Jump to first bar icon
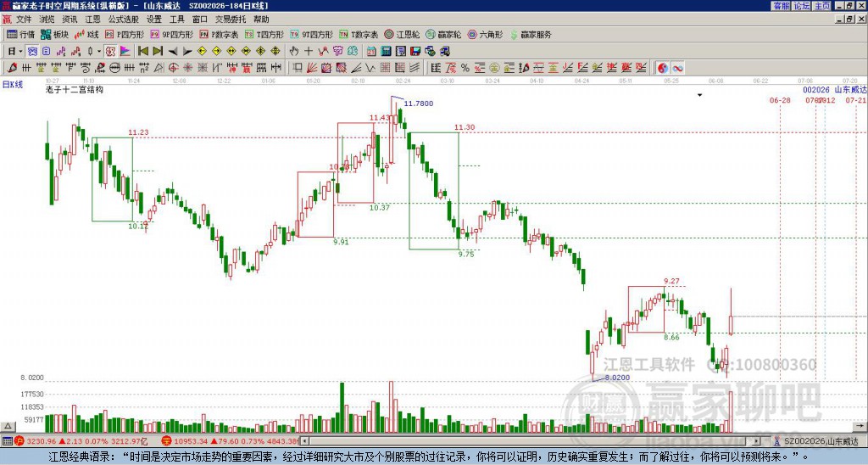The width and height of the screenshot is (868, 465). click(143, 52)
